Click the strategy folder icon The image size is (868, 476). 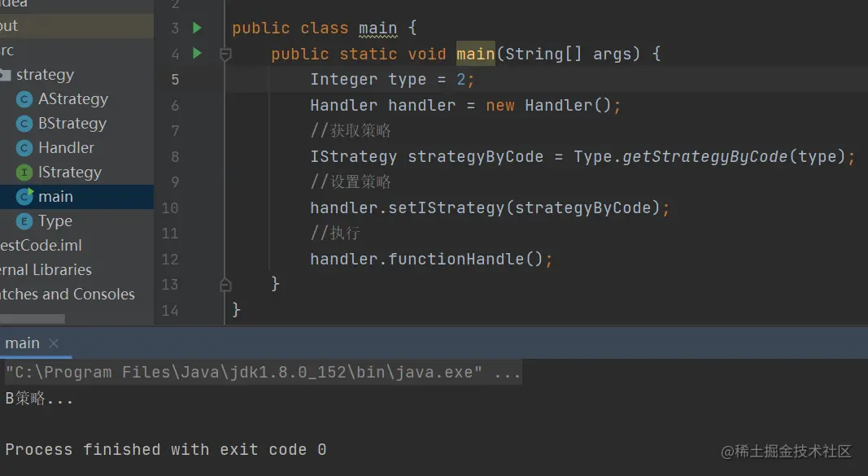pyautogui.click(x=6, y=75)
